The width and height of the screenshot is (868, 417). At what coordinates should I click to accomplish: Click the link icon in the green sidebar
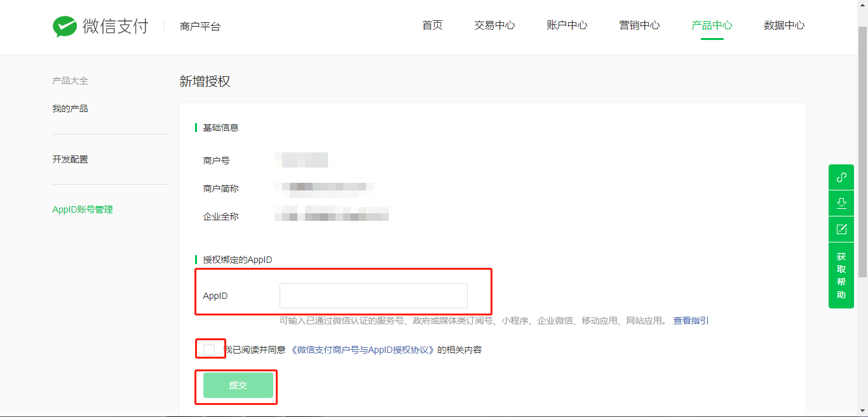point(841,177)
